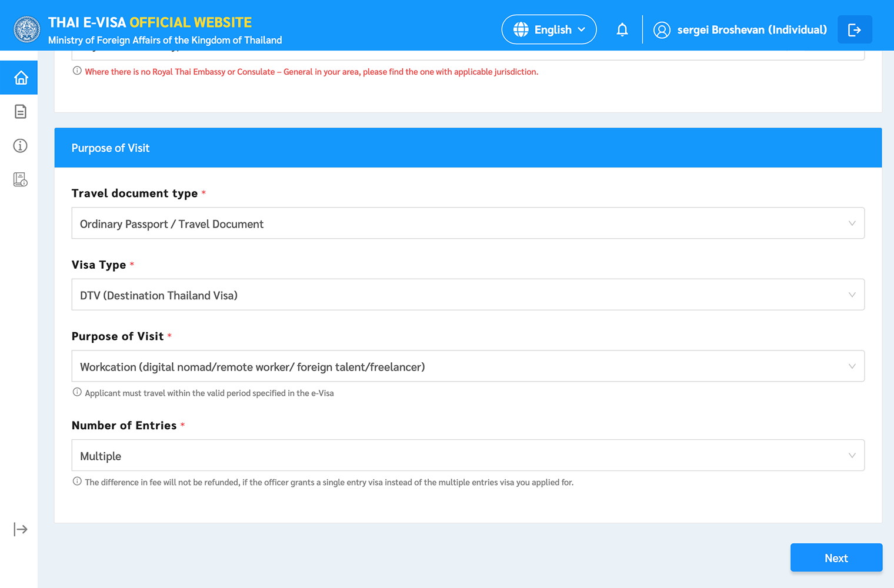
Task: Open Visa Type dropdown showing DTV
Action: (468, 295)
